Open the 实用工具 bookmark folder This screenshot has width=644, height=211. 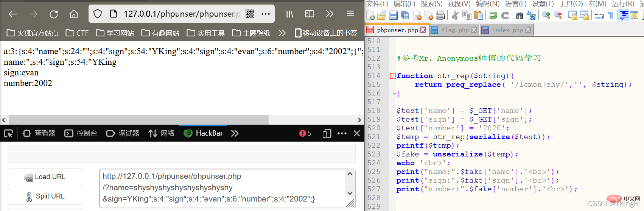206,33
